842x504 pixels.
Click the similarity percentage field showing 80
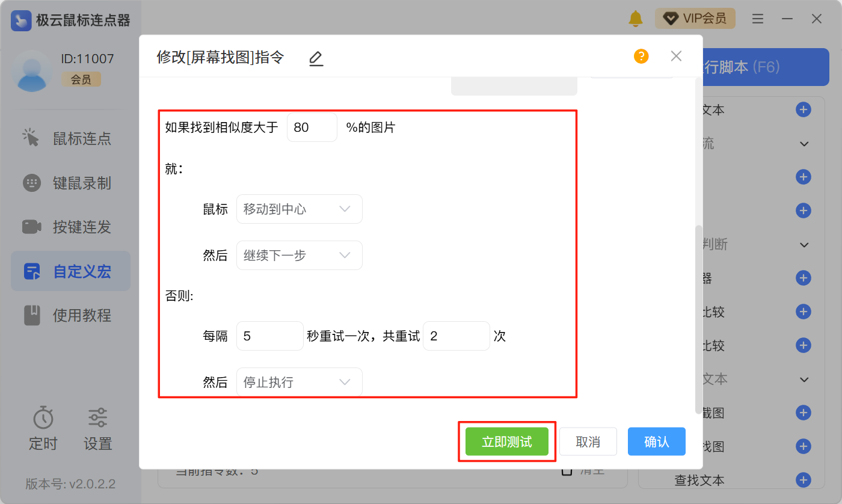312,128
